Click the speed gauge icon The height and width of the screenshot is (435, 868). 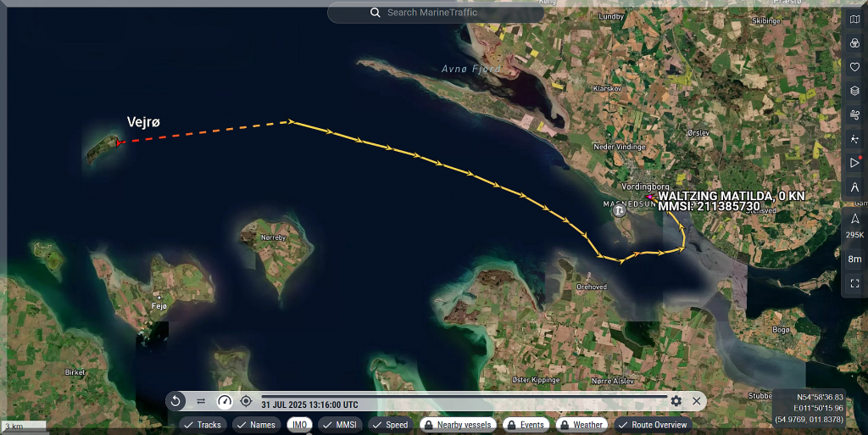click(x=225, y=401)
